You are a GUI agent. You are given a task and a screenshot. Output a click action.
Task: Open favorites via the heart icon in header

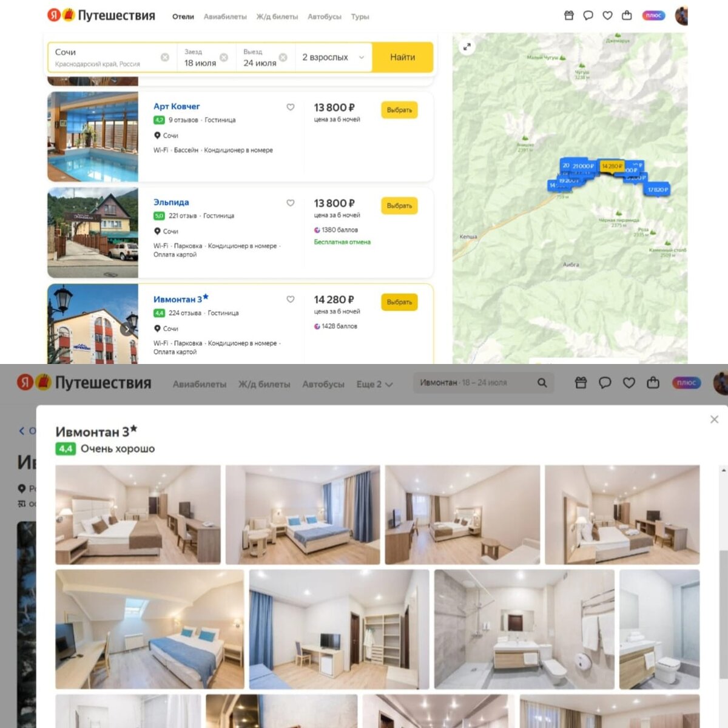coord(607,16)
